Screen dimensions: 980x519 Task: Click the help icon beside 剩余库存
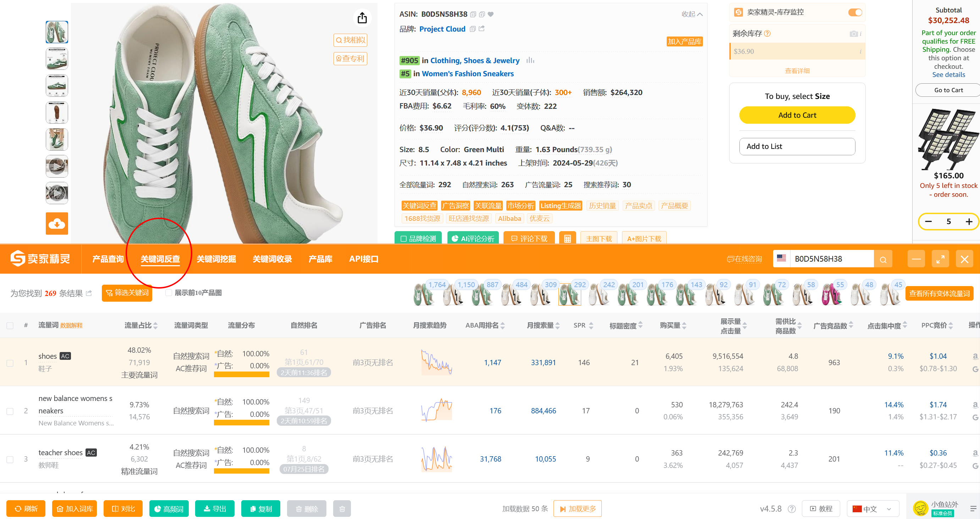(x=767, y=33)
